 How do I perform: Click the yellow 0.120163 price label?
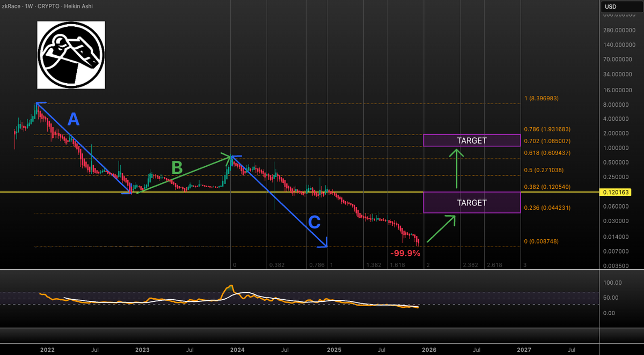click(615, 191)
